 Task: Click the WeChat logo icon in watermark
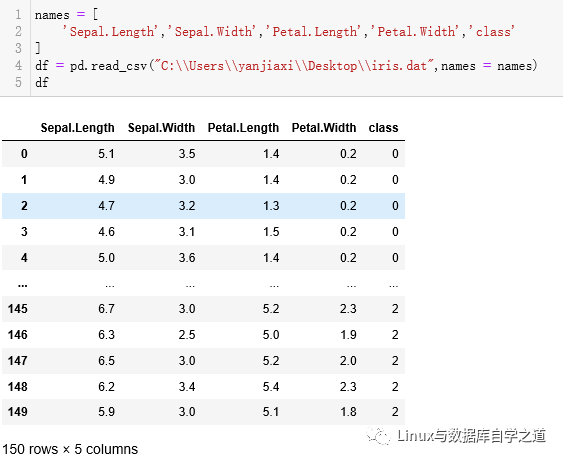click(x=378, y=436)
